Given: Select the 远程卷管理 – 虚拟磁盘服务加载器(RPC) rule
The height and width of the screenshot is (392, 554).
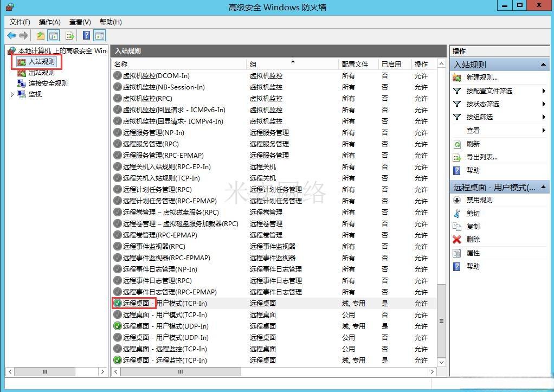Looking at the screenshot, I should [x=274, y=224].
